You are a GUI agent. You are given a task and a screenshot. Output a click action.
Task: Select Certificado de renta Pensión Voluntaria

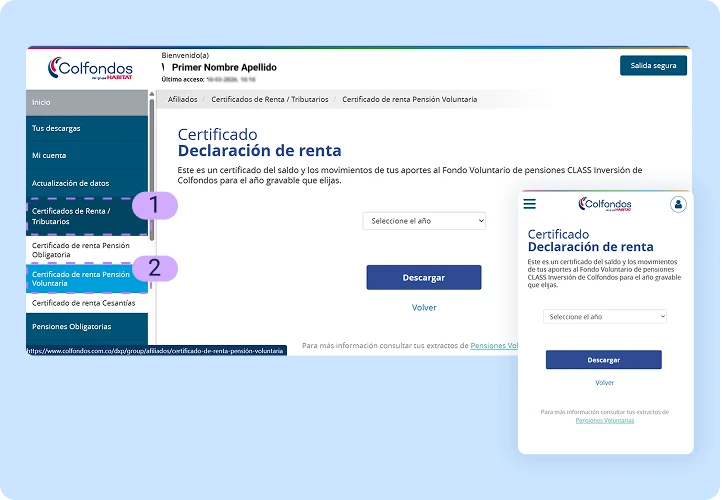click(x=87, y=278)
